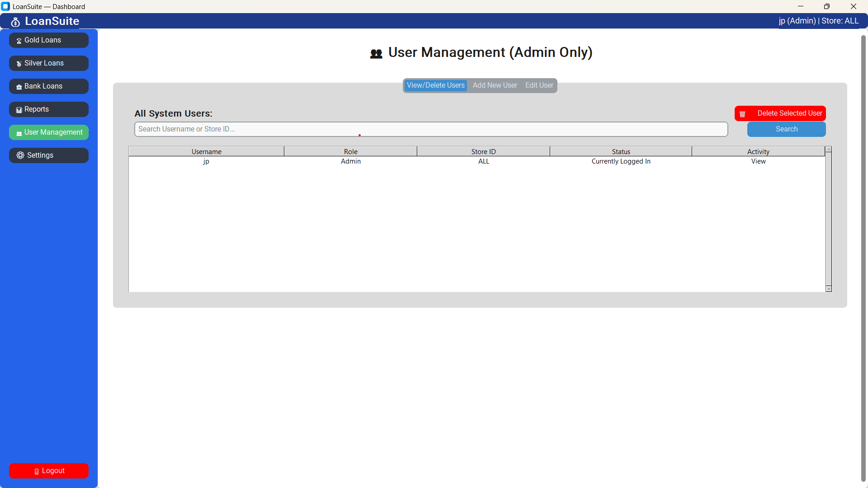Sort by the Status column header

point(621,151)
